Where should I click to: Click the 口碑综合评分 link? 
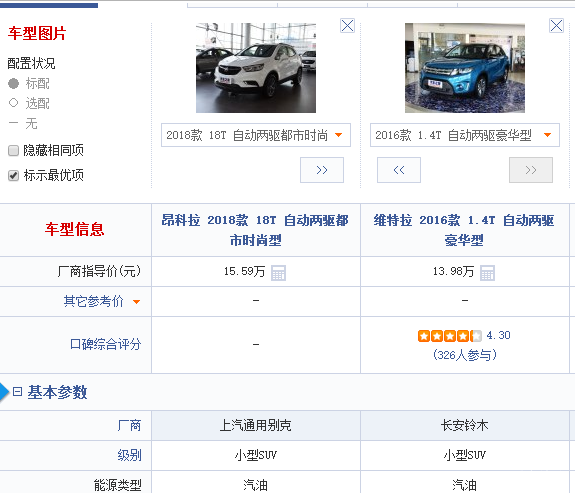105,344
